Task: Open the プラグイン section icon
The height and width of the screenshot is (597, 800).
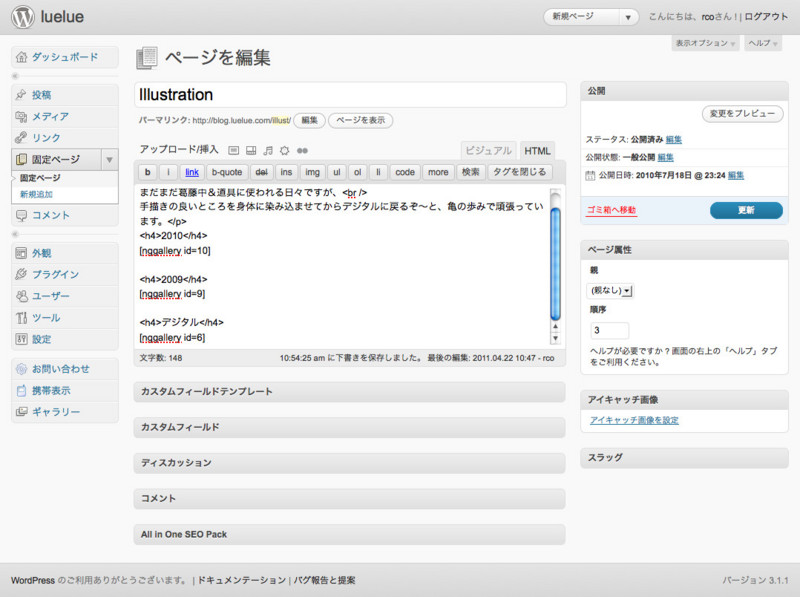Action: click(23, 273)
